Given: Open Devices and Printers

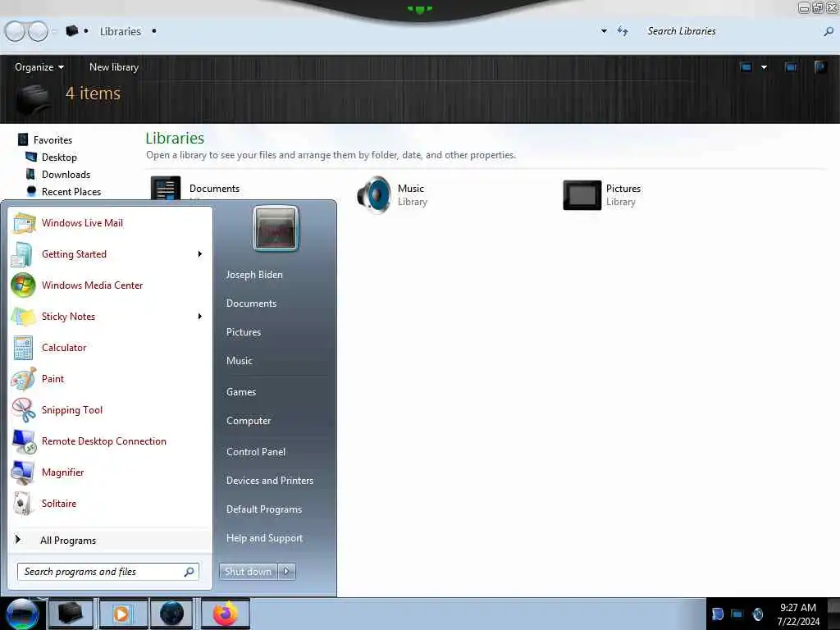Looking at the screenshot, I should [x=269, y=481].
